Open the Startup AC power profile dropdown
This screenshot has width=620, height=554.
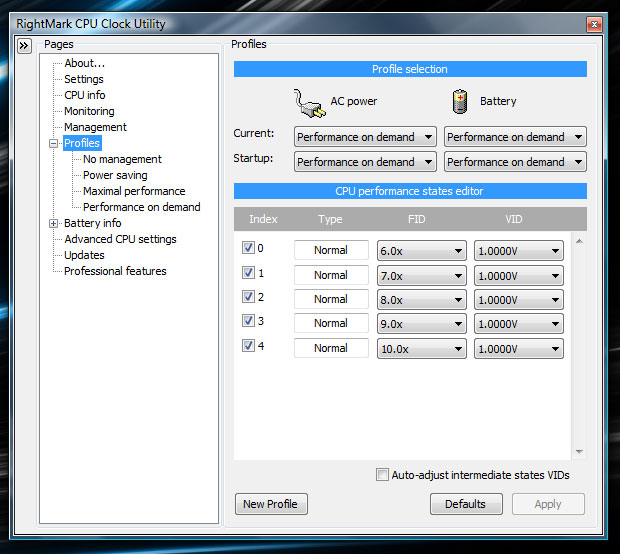pos(365,162)
